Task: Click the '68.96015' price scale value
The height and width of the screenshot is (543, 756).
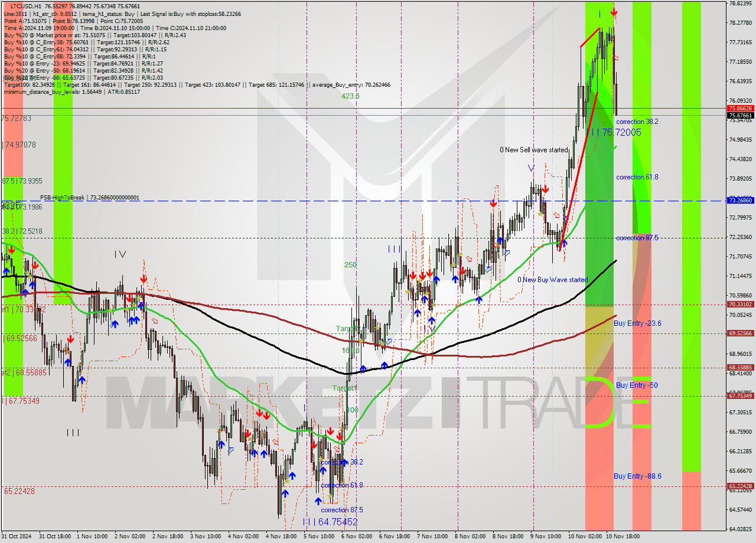Action: (741, 354)
